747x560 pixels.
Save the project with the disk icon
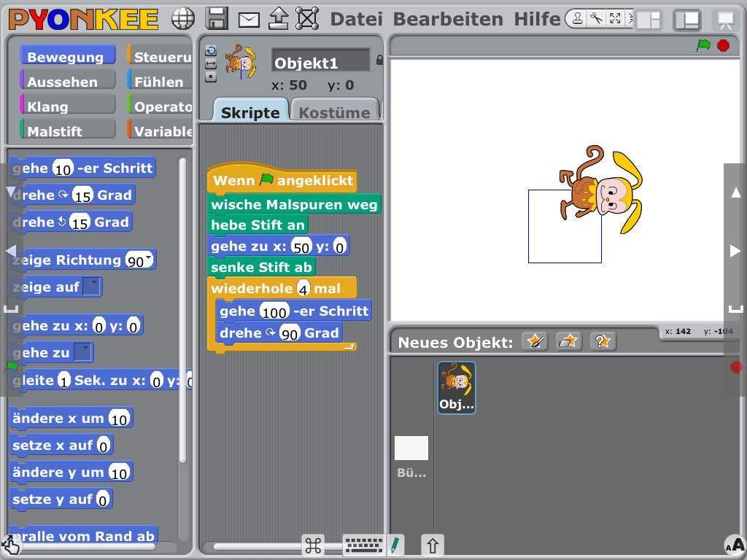tap(216, 18)
